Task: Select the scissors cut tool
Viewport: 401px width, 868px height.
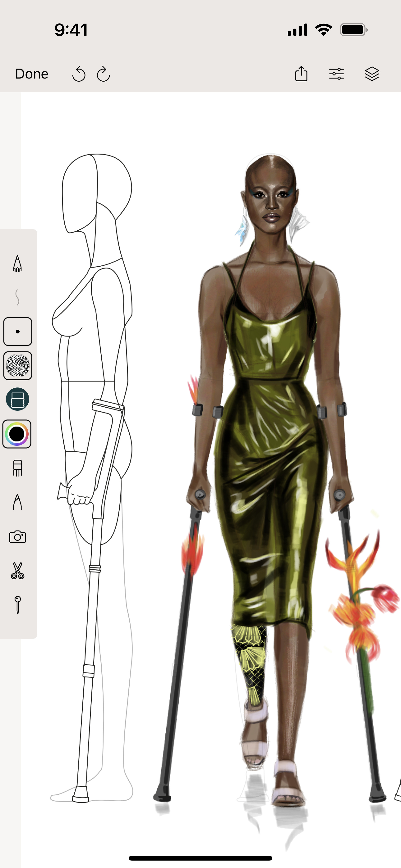Action: pos(18,571)
